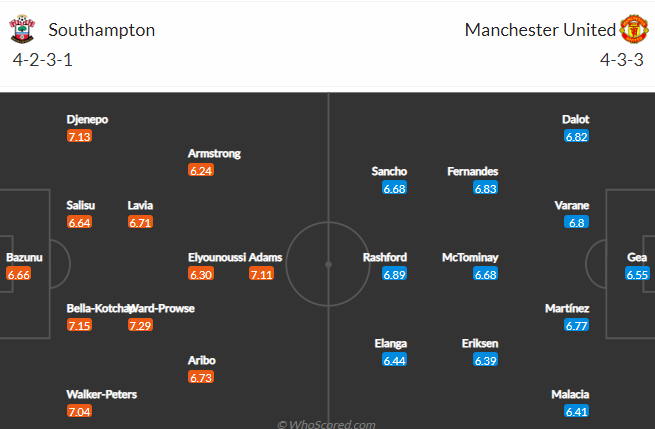This screenshot has height=429, width=655.
Task: Click the Manchester United club crest
Action: pyautogui.click(x=634, y=29)
